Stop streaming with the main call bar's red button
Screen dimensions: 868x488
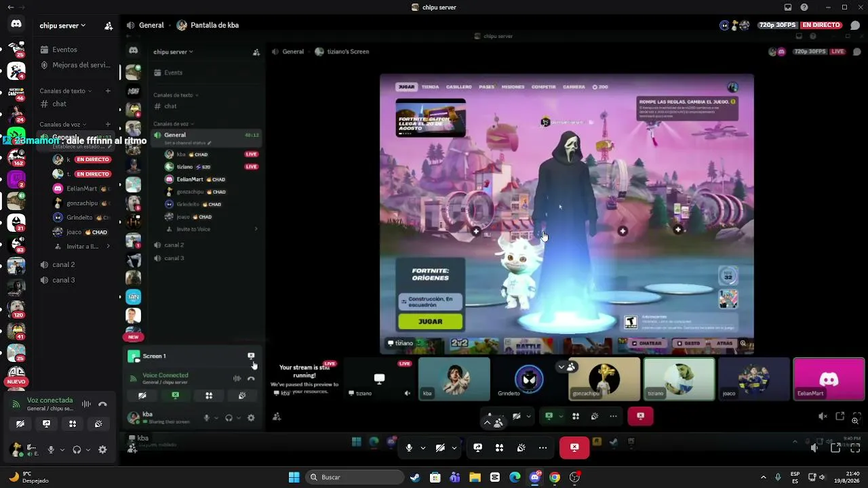(574, 447)
